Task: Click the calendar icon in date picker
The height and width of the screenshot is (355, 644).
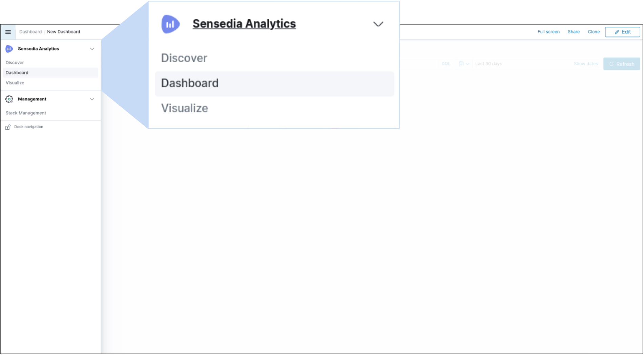Action: click(x=461, y=64)
